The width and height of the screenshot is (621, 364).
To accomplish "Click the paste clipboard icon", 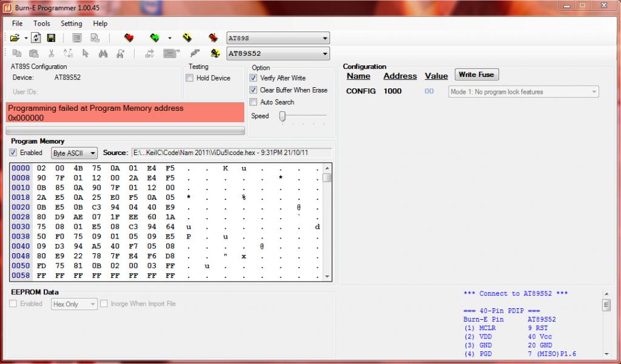I will point(34,53).
